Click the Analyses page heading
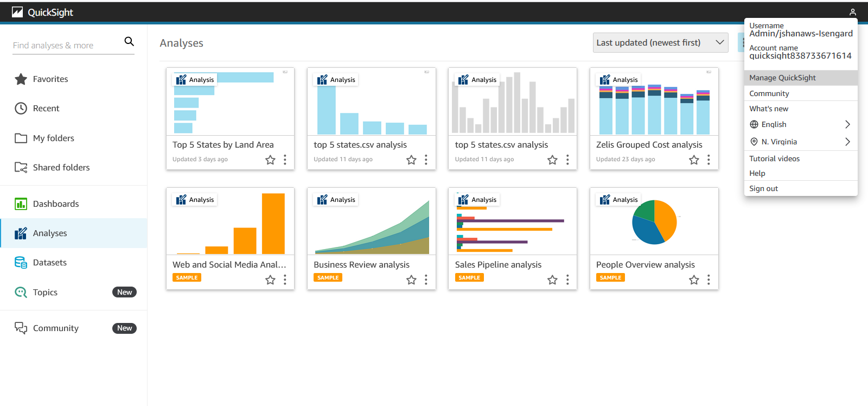 [181, 43]
